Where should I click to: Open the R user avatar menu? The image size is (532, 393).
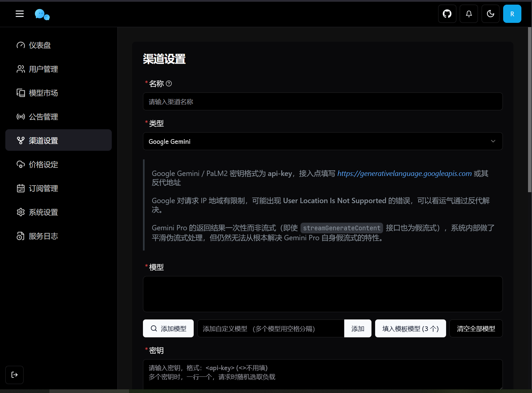point(512,14)
